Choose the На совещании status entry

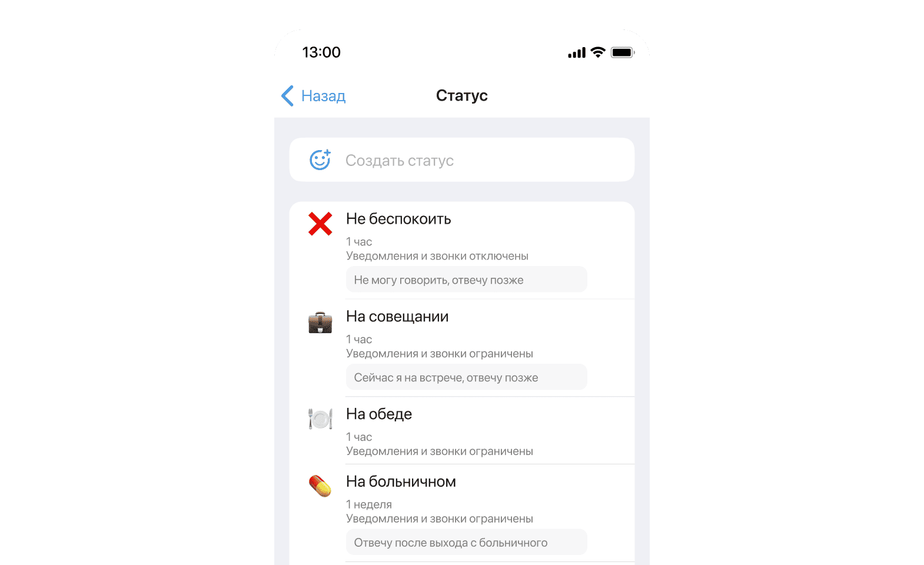point(462,348)
